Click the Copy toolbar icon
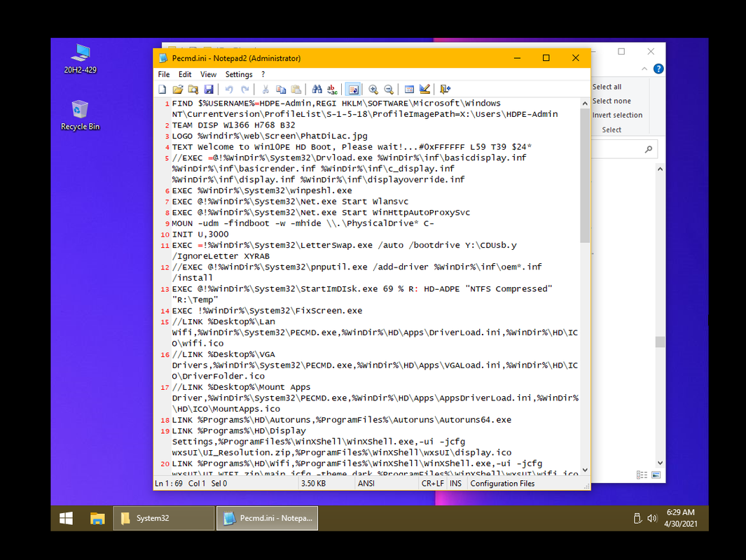The width and height of the screenshot is (746, 560). pos(281,90)
